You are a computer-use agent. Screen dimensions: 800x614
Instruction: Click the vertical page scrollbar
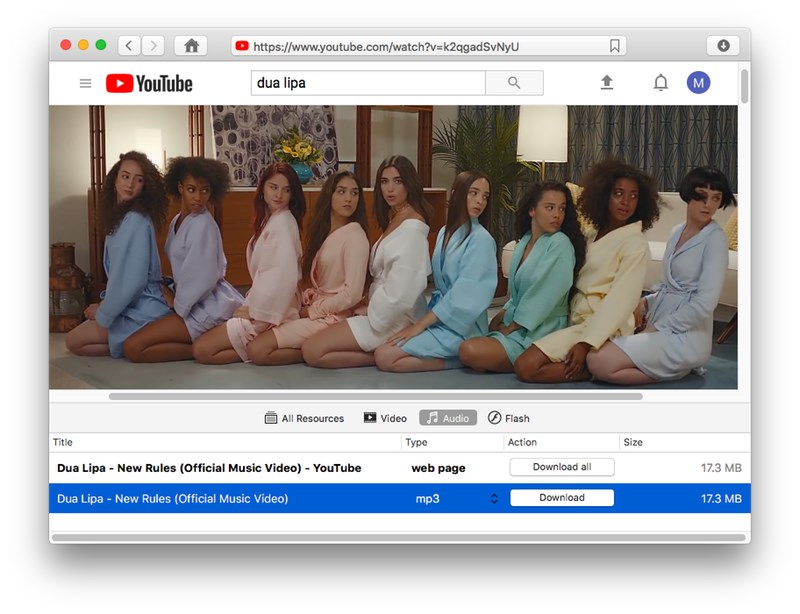point(745,87)
